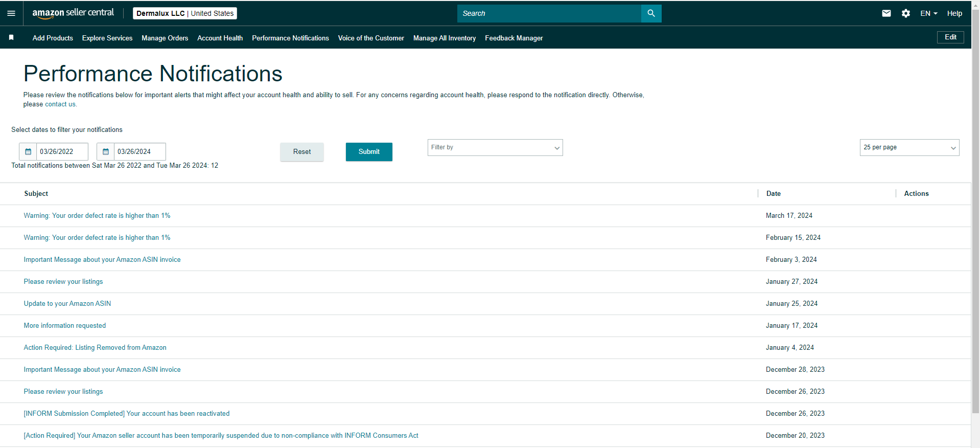Follow the contact us link

tap(60, 104)
